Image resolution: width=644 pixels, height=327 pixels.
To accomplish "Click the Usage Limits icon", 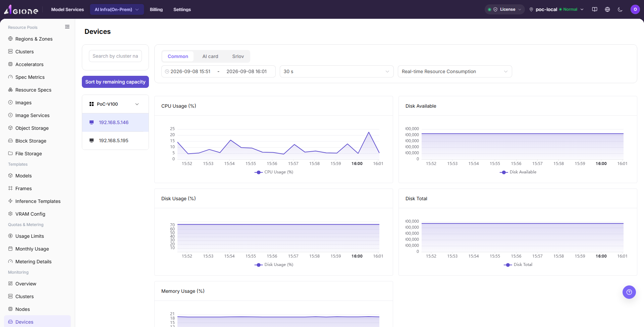I will (x=10, y=236).
